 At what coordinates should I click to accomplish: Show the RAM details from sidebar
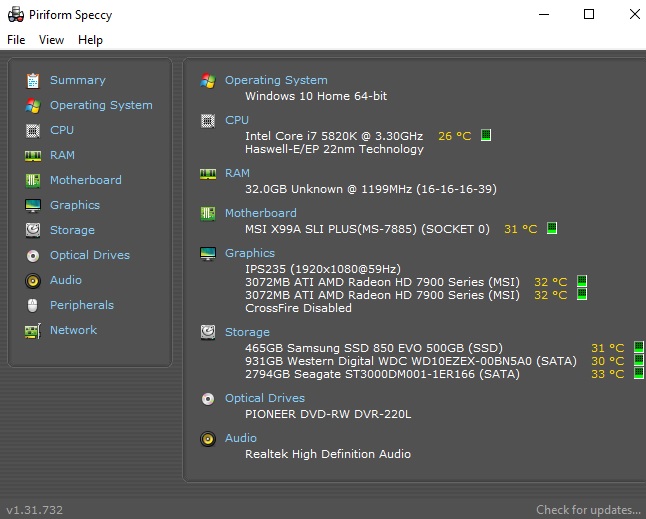point(62,155)
